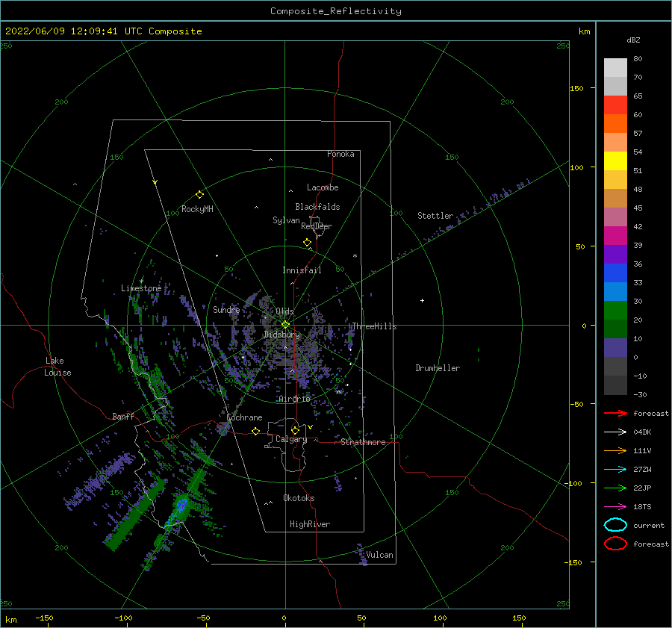Click the Blackfalds label

(317, 207)
